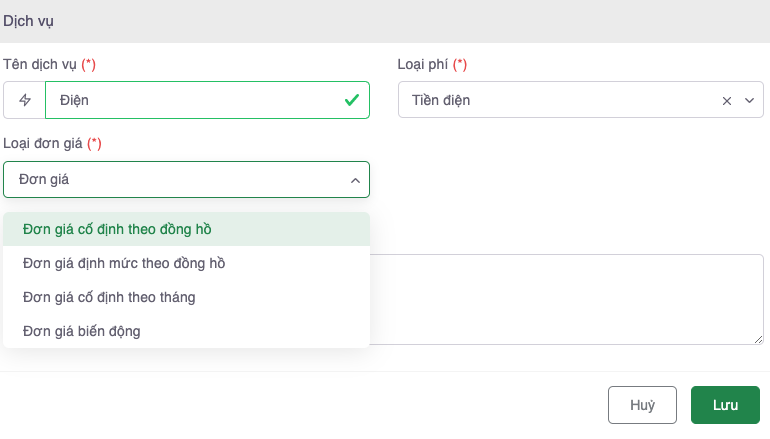
Task: Click the Loại phí field label
Action: [423, 64]
